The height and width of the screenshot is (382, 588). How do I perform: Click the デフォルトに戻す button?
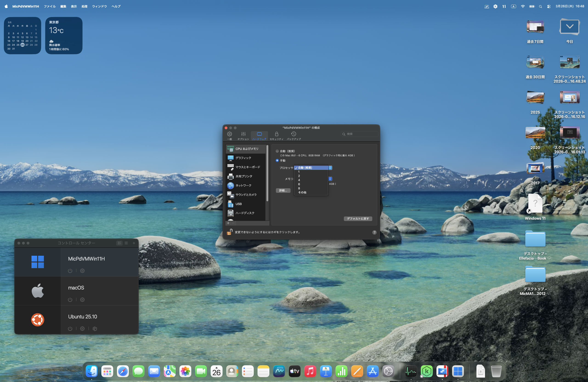(x=358, y=219)
